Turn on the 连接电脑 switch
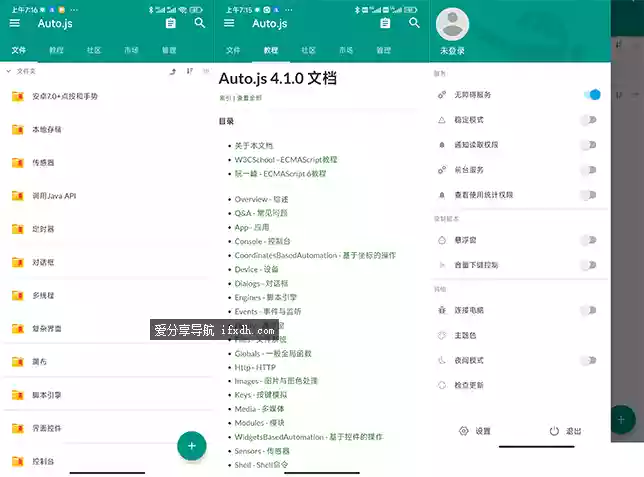Image resolution: width=644 pixels, height=477 pixels. pos(589,310)
